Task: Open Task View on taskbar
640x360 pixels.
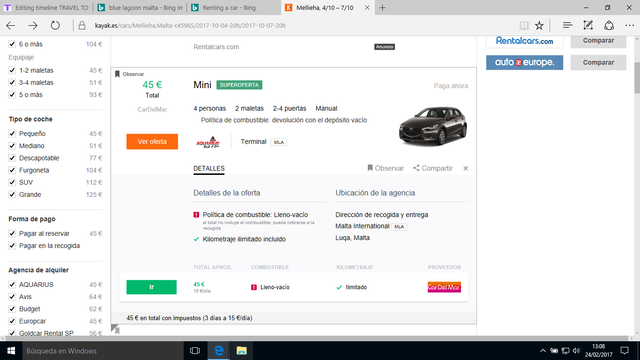Action: click(195, 351)
